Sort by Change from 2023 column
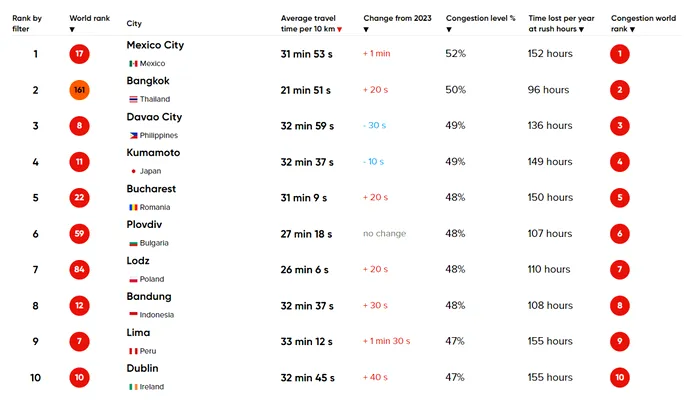 (366, 30)
